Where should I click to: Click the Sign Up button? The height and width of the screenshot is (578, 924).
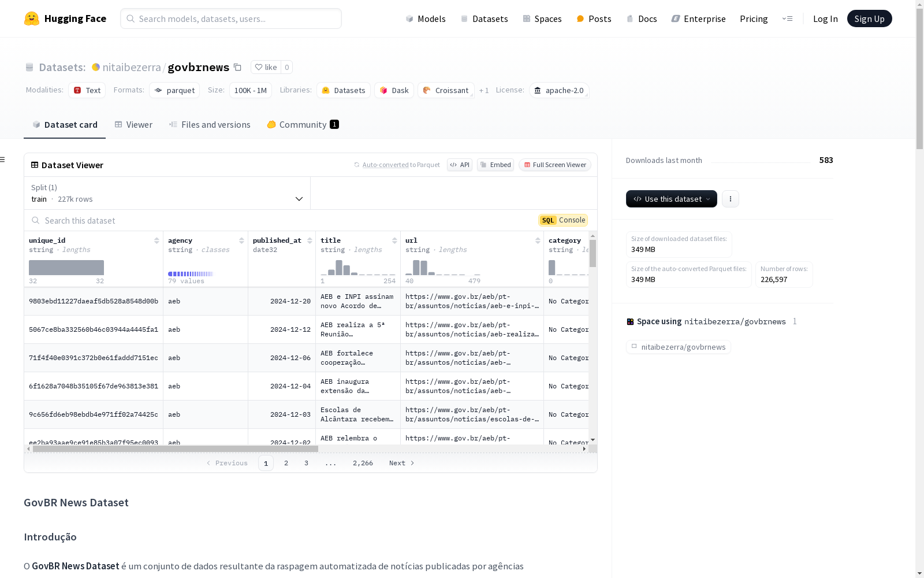(869, 18)
